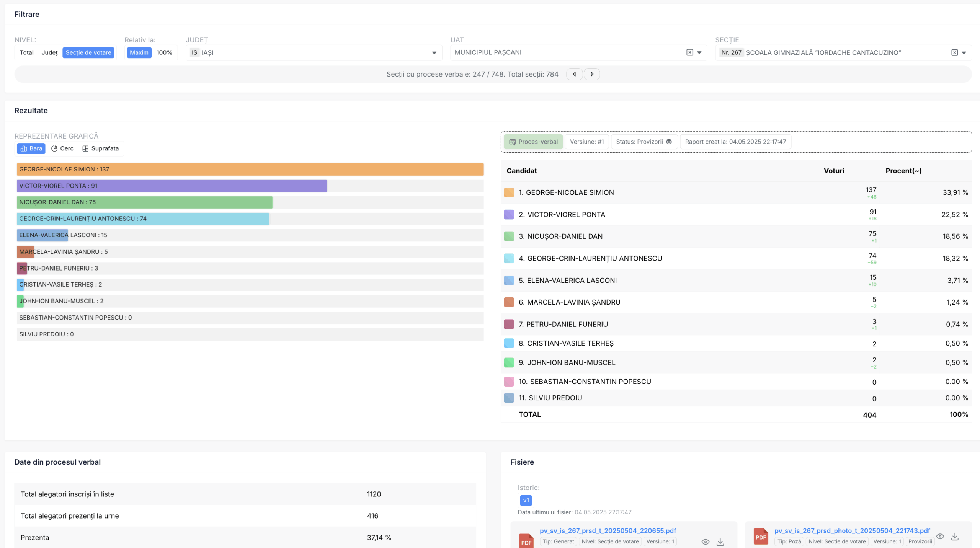Open the pv_sv_is_267_prsd_photo PDF link
The image size is (980, 548).
852,531
